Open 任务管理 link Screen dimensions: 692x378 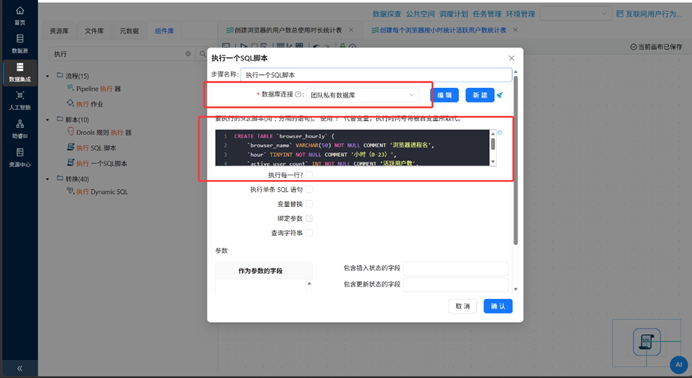point(487,14)
